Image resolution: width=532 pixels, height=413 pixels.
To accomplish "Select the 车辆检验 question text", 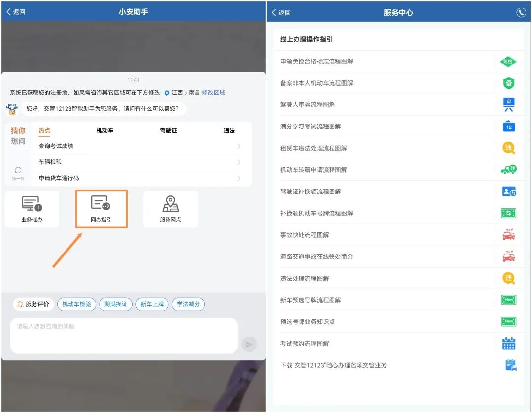I will coord(50,162).
